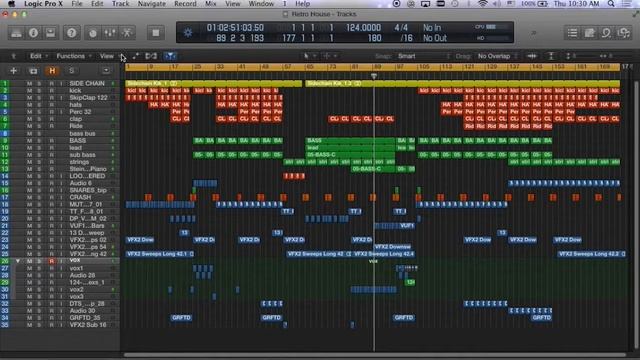The height and width of the screenshot is (360, 640).
Task: Toggle Catch Playhead button
Action: 170,56
